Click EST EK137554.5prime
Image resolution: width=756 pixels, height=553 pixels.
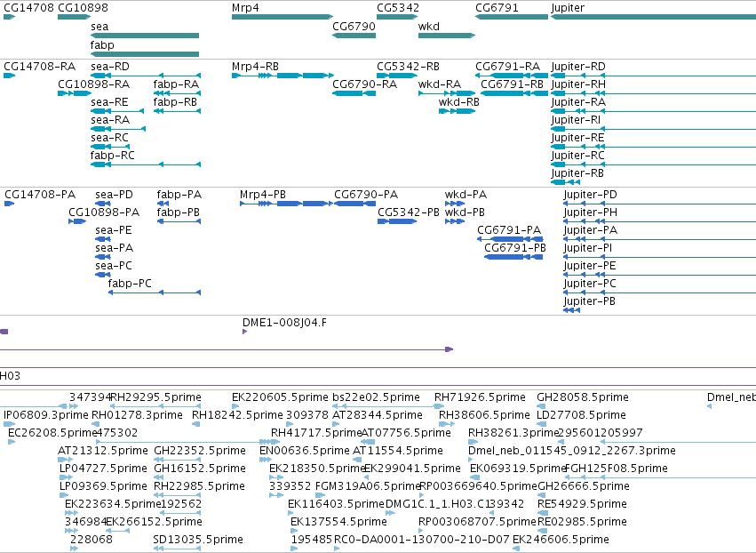[295, 530]
